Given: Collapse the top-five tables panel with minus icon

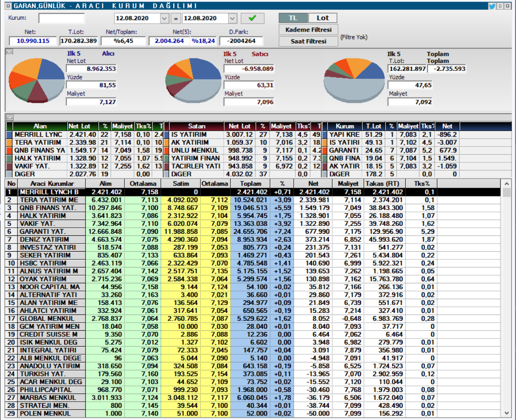Looking at the screenshot, I should coord(10,118).
